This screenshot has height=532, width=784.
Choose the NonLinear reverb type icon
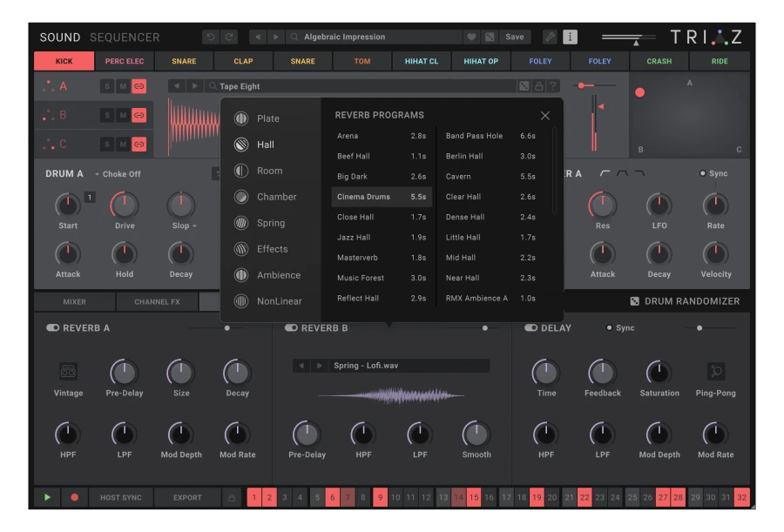tap(241, 301)
